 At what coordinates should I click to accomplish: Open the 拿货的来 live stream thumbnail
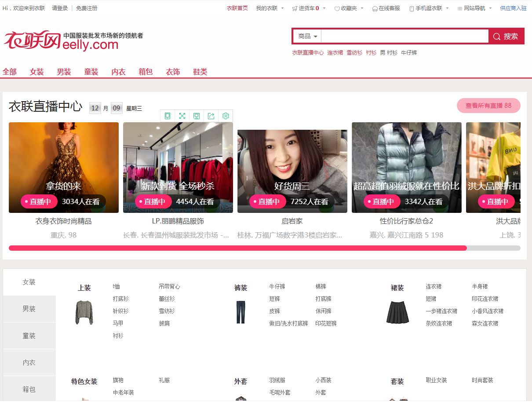[64, 168]
